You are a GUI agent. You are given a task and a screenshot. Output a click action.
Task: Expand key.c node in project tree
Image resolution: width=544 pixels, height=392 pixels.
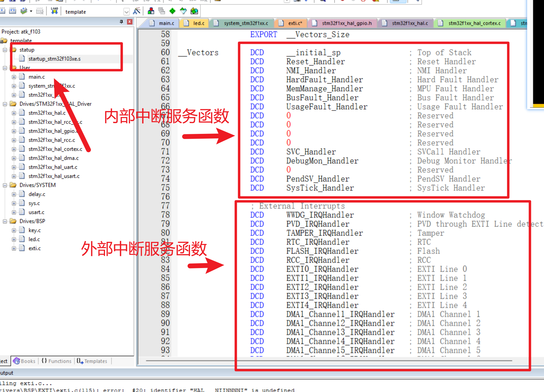point(14,230)
